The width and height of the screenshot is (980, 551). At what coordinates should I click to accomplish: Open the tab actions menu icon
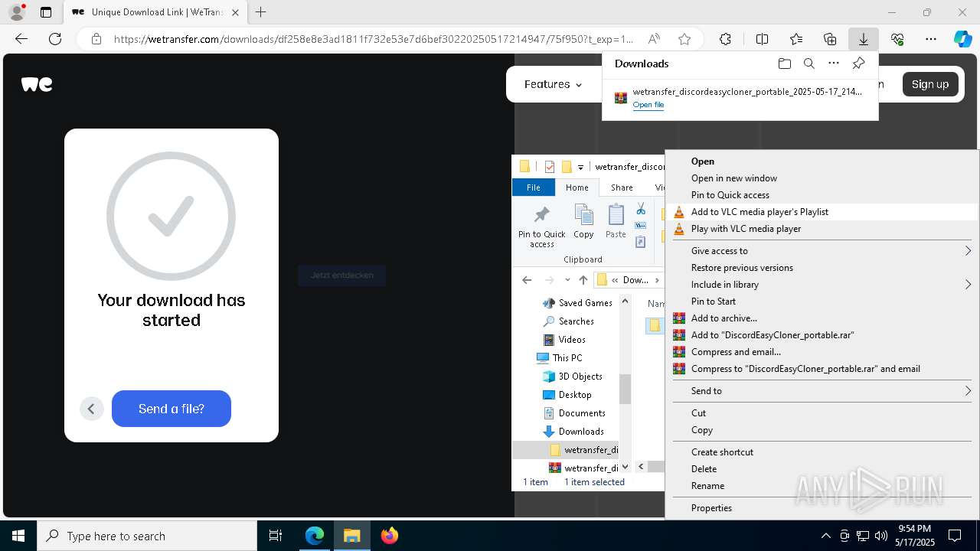click(x=46, y=12)
